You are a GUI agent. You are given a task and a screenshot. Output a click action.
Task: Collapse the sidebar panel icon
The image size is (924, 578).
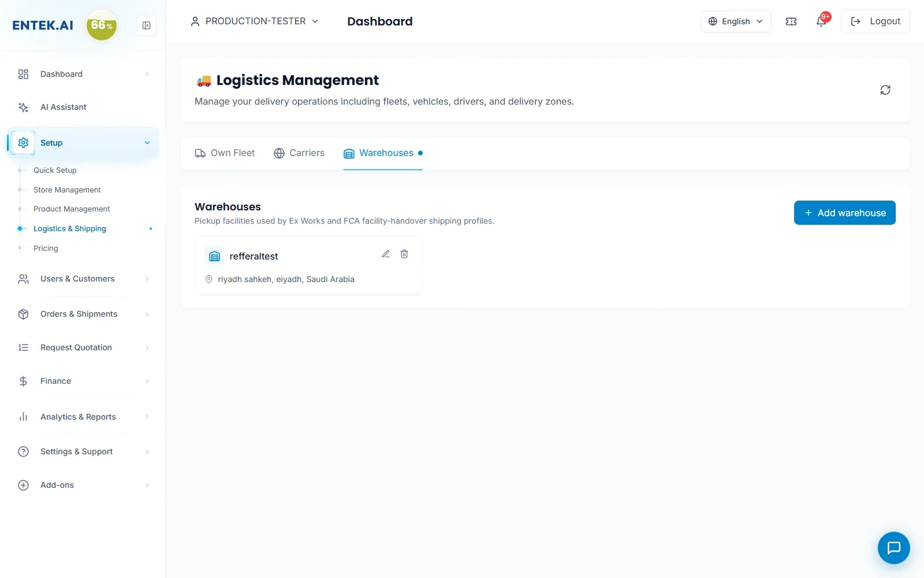point(146,25)
